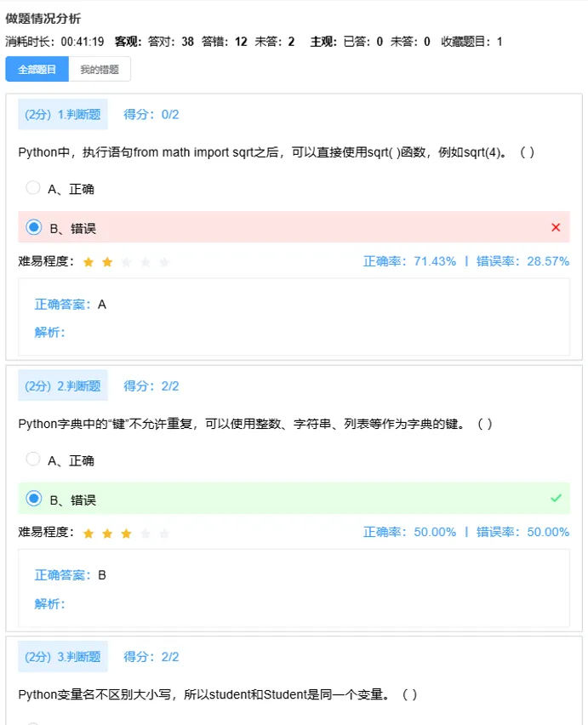This screenshot has width=588, height=725.
Task: Click fourth empty star of question 1
Action: coord(146,262)
